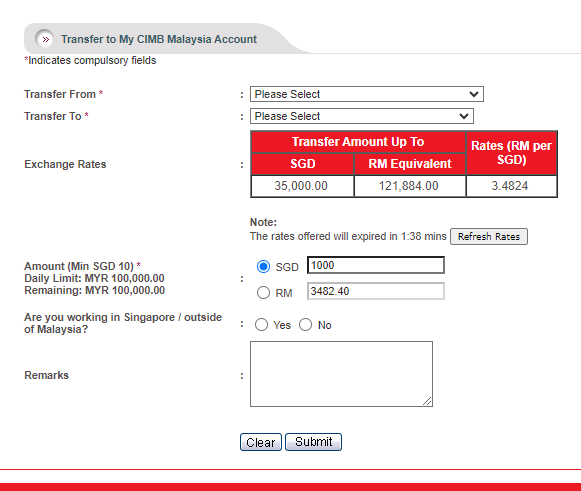Choose No for working in Singapore

[306, 325]
